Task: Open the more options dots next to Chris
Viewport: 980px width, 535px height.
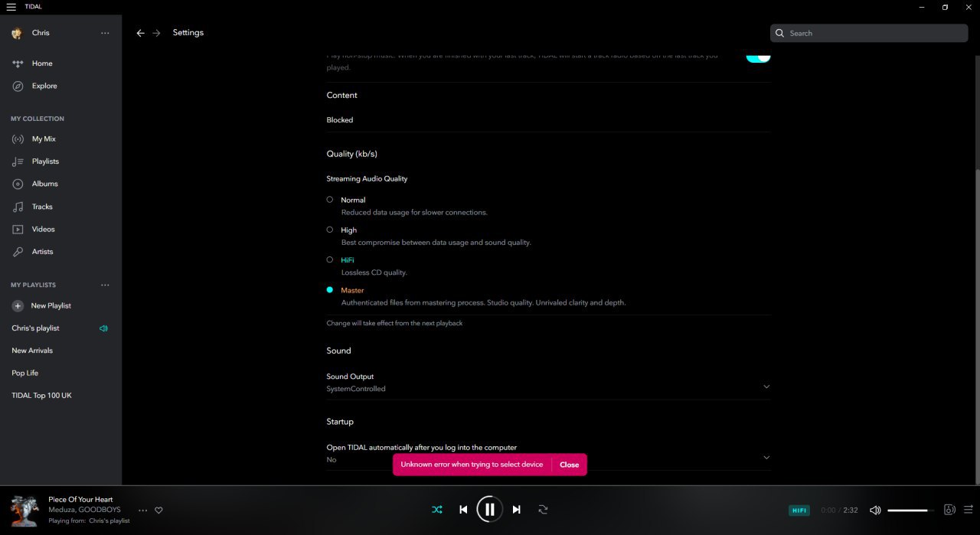Action: coord(105,34)
